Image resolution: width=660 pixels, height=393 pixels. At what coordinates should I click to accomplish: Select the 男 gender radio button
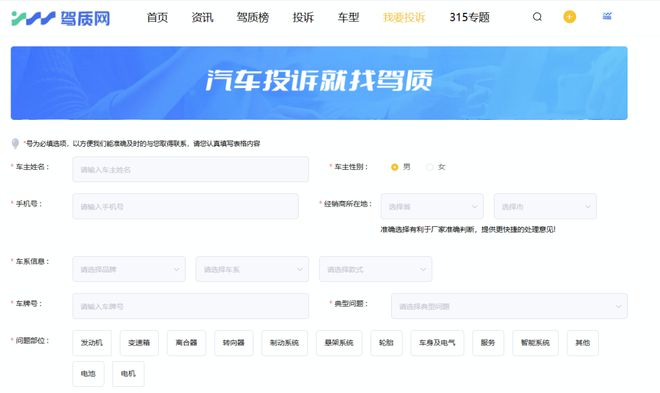coord(394,167)
